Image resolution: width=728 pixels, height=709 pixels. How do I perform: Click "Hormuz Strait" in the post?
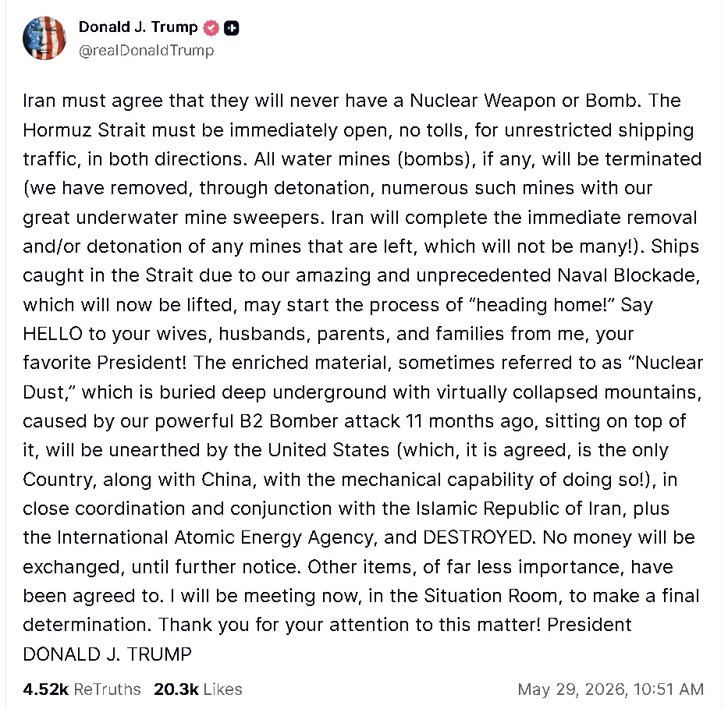[84, 130]
